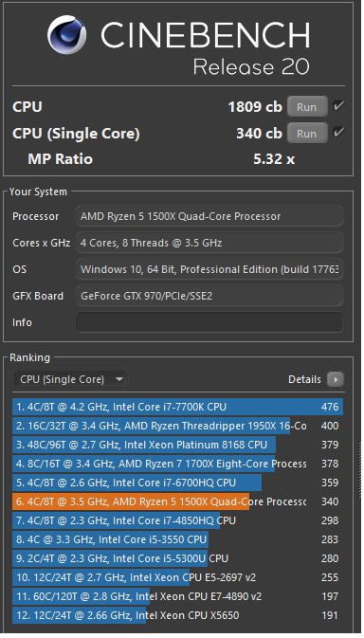Select the Xeon E5-2697 v2 ranking row
Screen dimensions: 364x638
click(177, 577)
